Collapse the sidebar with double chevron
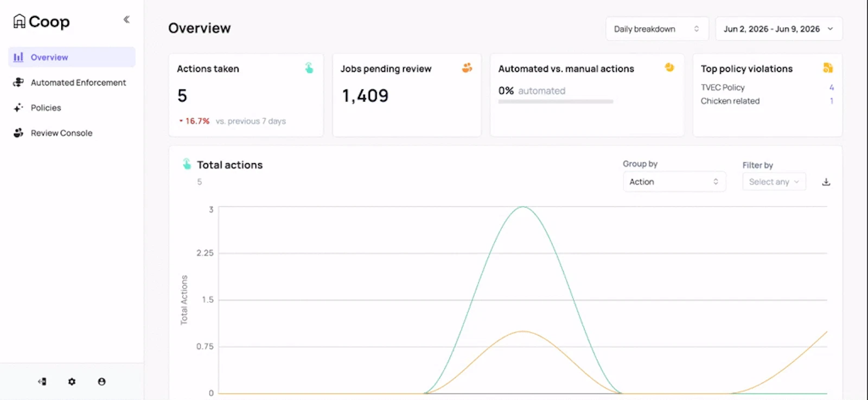The height and width of the screenshot is (400, 868). coord(126,20)
